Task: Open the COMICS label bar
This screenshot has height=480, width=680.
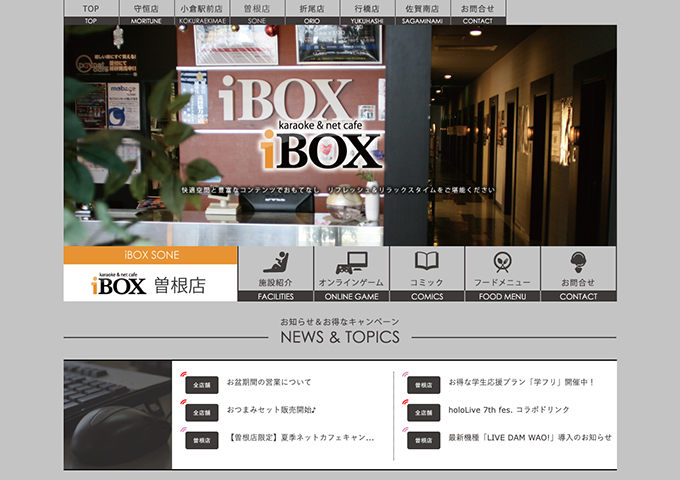Action: coord(427,297)
